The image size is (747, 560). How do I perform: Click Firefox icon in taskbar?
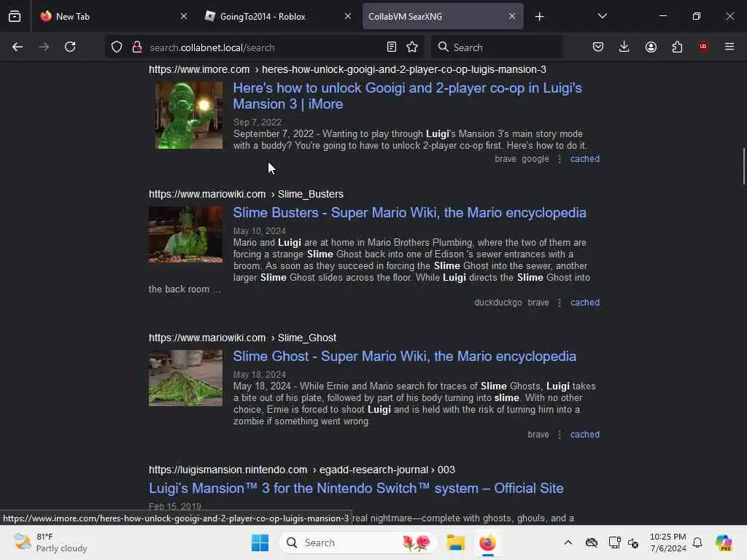coord(487,542)
